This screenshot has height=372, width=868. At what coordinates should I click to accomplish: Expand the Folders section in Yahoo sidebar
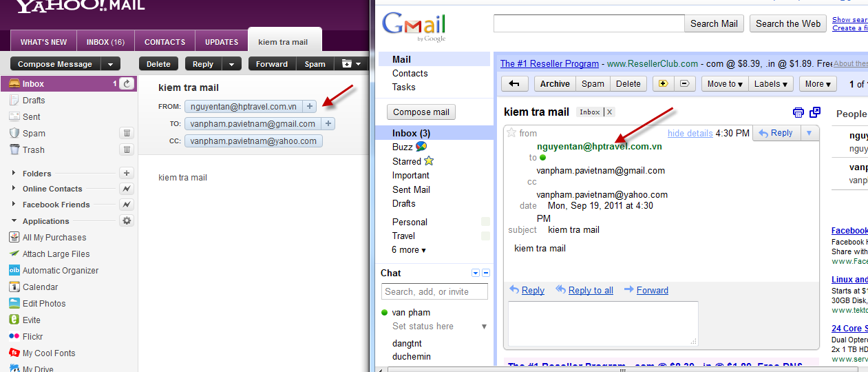click(14, 173)
